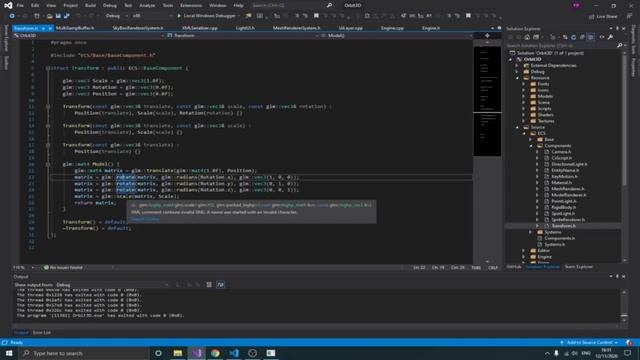Expand the Systems folder

click(531, 232)
